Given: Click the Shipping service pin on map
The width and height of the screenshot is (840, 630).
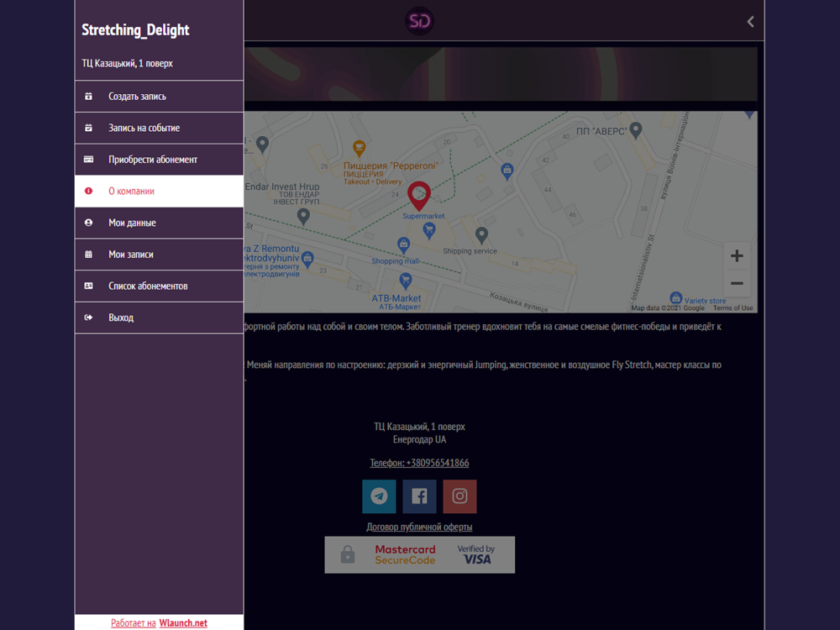Looking at the screenshot, I should [481, 234].
